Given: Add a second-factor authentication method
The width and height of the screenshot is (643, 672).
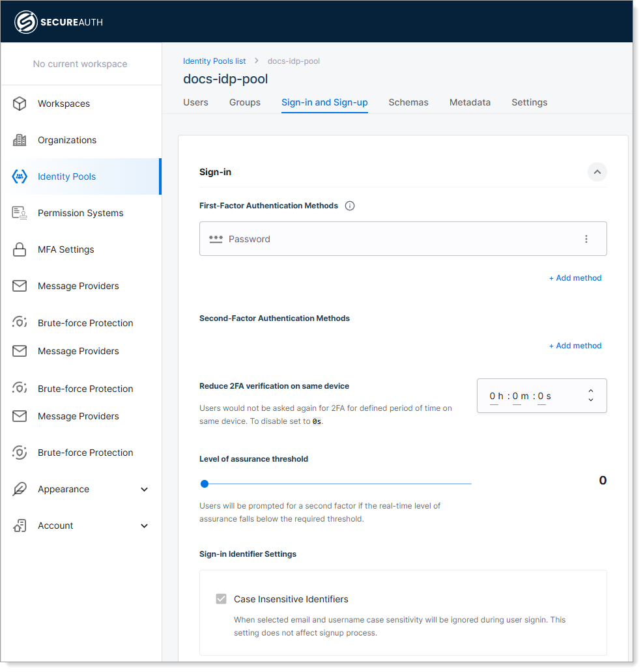Looking at the screenshot, I should coord(575,346).
